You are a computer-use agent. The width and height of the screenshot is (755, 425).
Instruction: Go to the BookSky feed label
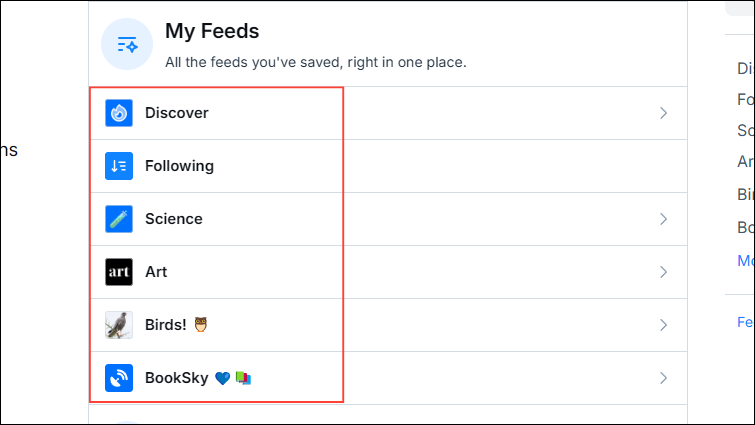177,378
